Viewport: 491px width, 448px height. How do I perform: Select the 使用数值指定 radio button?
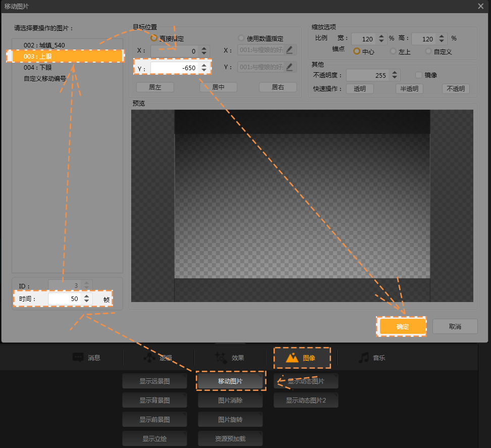point(241,38)
